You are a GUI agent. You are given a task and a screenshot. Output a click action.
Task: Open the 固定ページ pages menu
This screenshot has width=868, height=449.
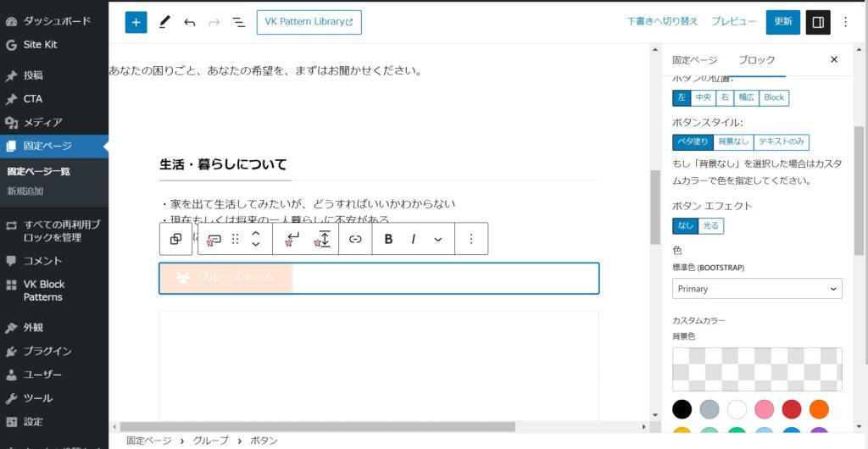pos(54,146)
